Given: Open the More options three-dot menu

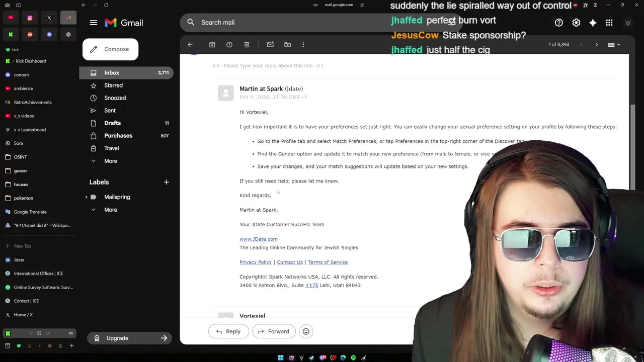Looking at the screenshot, I should (303, 45).
